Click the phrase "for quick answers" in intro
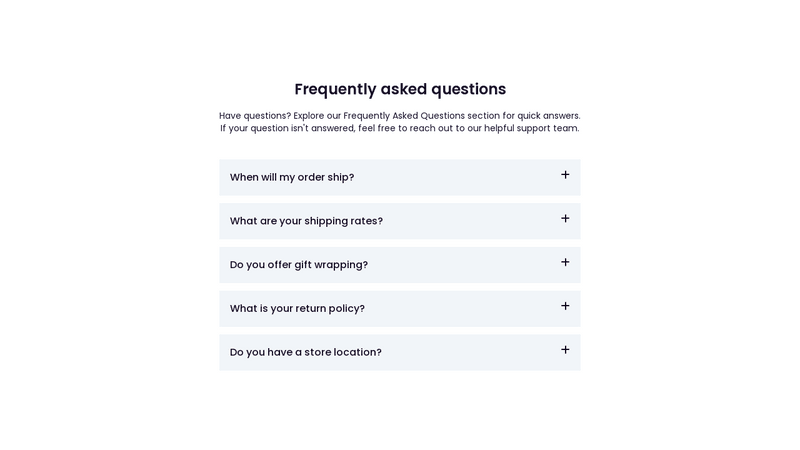The width and height of the screenshot is (800, 450). 541,116
